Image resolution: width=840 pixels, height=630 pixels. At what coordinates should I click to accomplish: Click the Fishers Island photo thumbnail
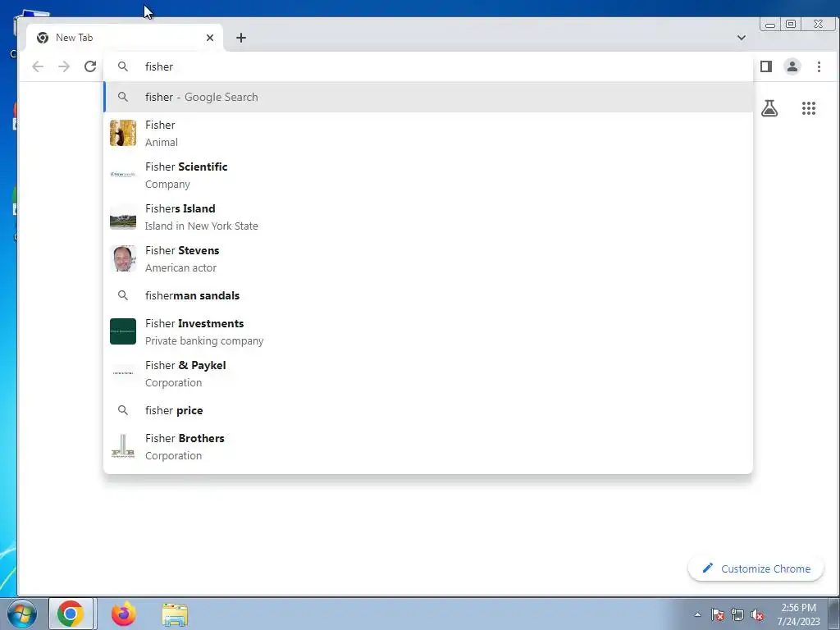(123, 217)
